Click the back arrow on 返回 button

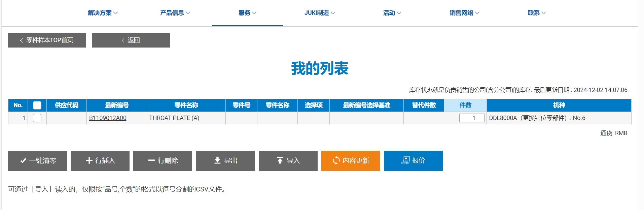pyautogui.click(x=123, y=40)
